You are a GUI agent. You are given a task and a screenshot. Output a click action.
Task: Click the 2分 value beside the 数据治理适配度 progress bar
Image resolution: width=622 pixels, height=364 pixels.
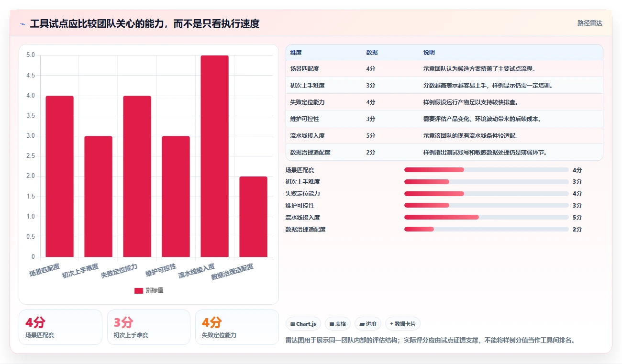577,230
